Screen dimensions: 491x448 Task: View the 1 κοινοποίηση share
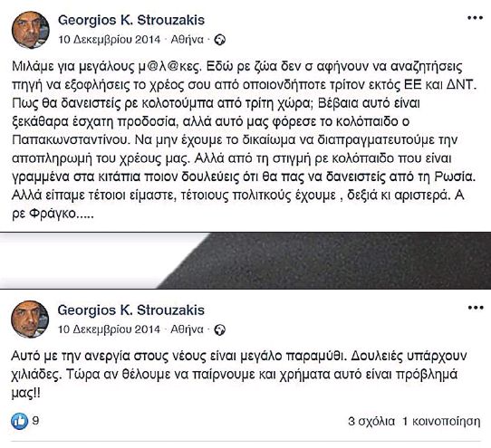[441, 422]
